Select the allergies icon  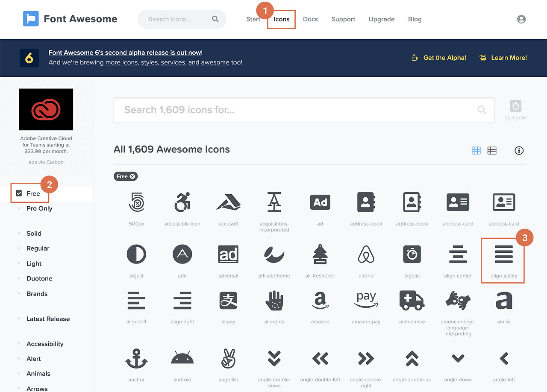click(274, 300)
